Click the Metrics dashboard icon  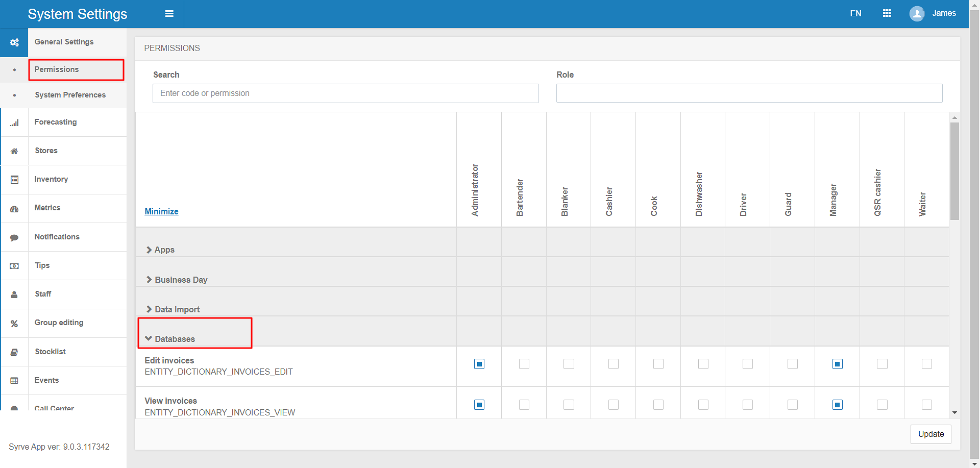point(14,209)
